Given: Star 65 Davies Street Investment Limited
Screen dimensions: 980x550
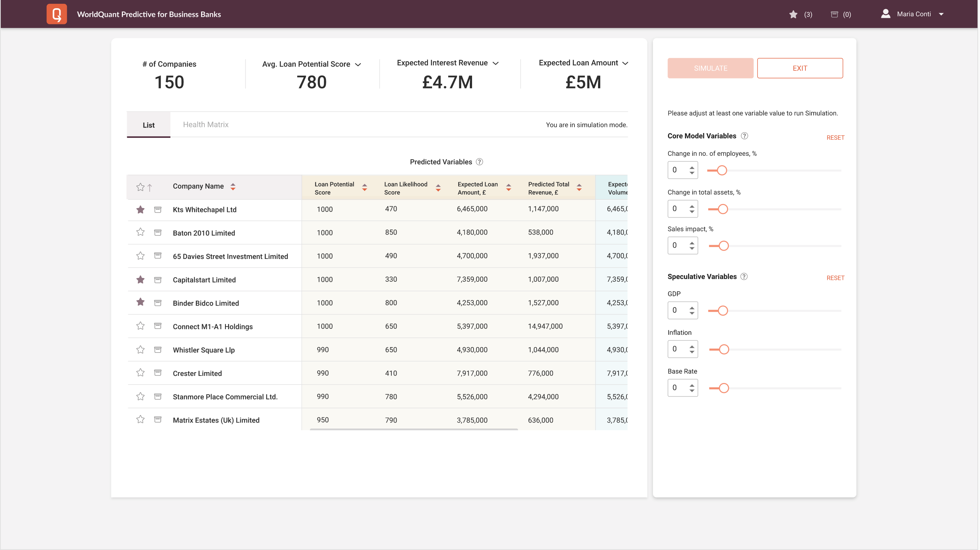Looking at the screenshot, I should pyautogui.click(x=141, y=256).
